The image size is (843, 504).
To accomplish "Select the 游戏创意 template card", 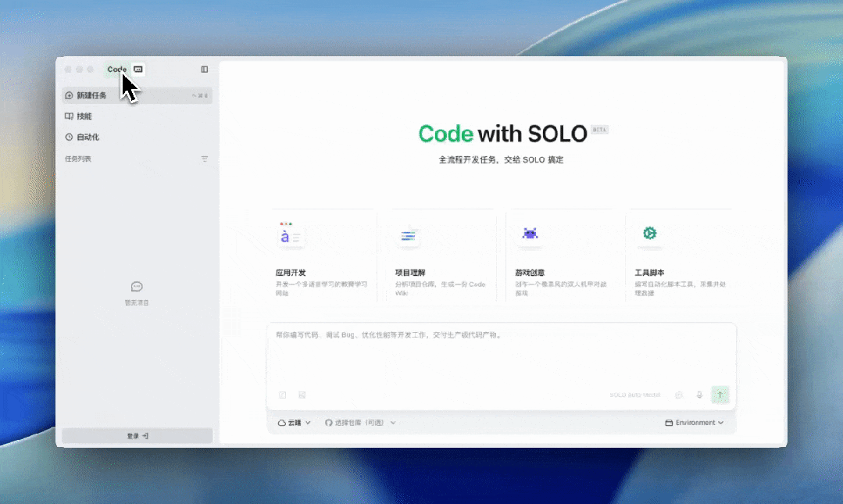I will coord(561,256).
